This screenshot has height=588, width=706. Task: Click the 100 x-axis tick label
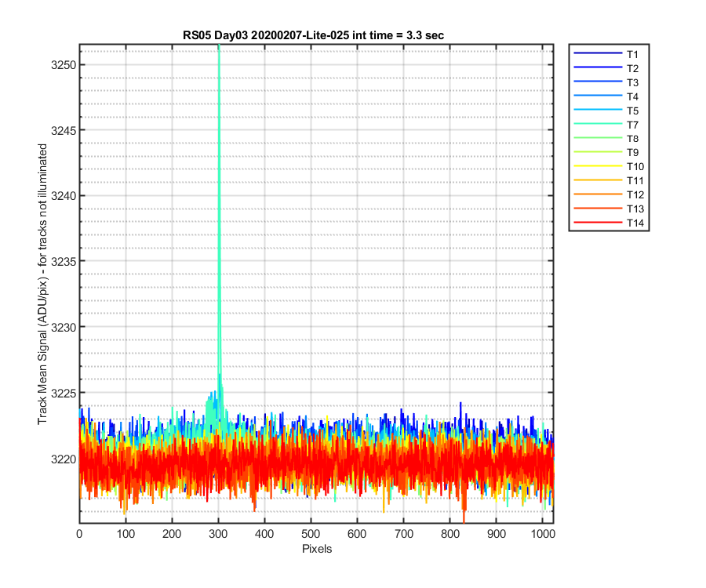coord(126,534)
